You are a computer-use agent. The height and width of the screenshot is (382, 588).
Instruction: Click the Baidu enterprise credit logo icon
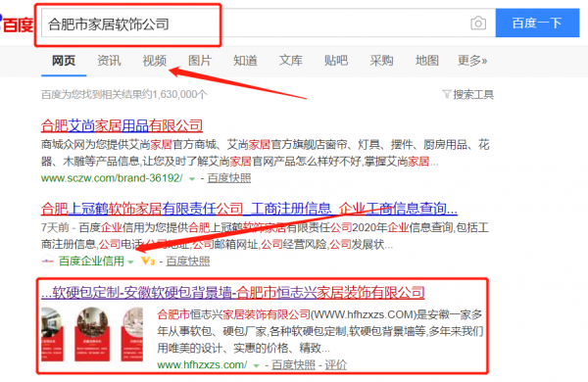point(48,261)
